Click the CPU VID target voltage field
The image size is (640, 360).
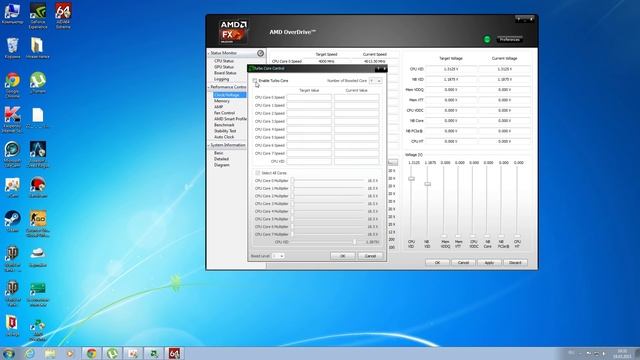pos(451,69)
